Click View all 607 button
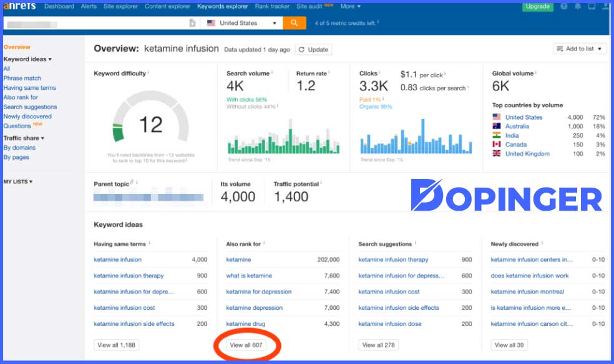Screen dimensions: 614x364 pos(246,345)
